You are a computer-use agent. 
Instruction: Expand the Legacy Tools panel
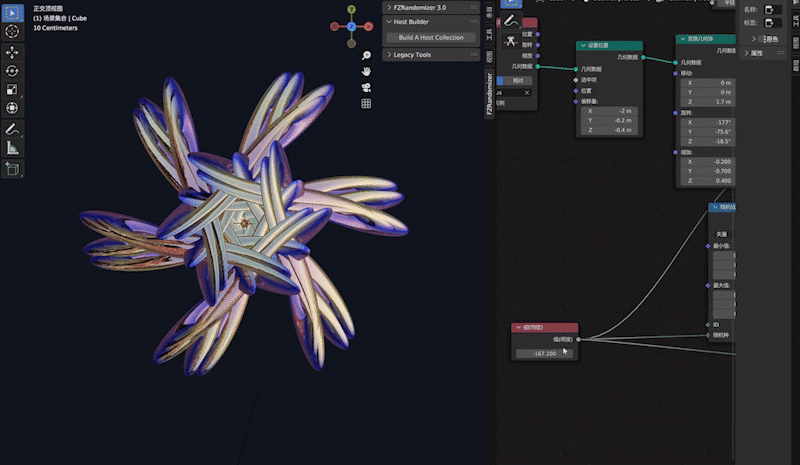[389, 55]
